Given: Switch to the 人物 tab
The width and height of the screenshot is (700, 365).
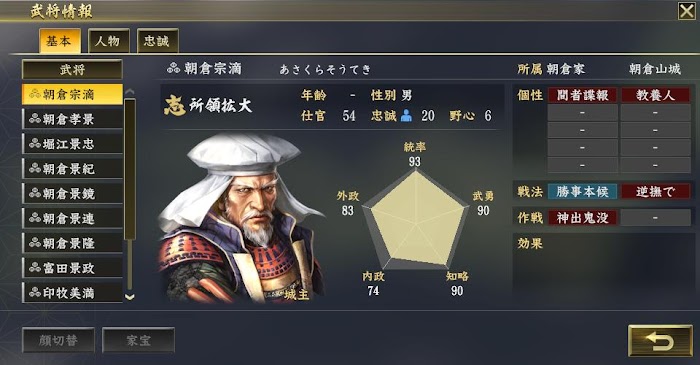Looking at the screenshot, I should click(x=108, y=41).
